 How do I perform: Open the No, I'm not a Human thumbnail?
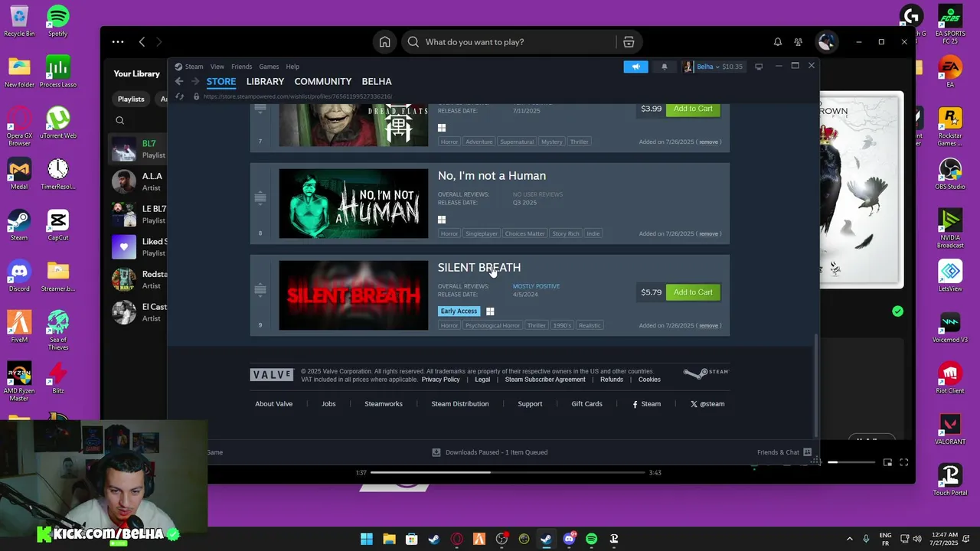(354, 204)
